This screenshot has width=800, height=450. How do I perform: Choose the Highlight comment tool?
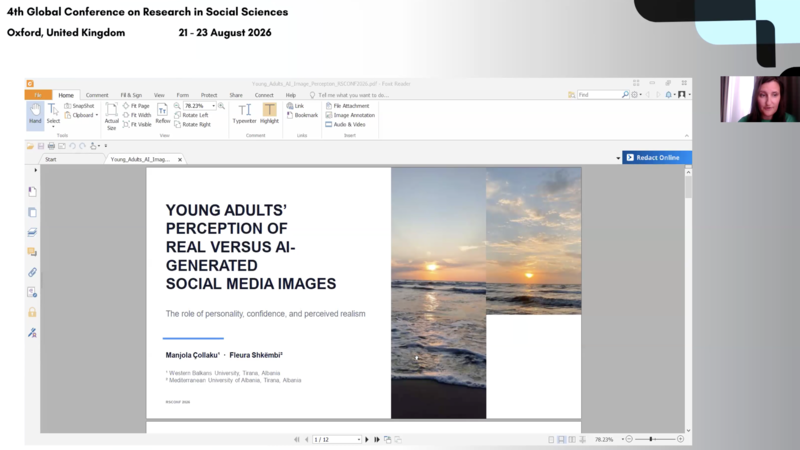(x=269, y=113)
